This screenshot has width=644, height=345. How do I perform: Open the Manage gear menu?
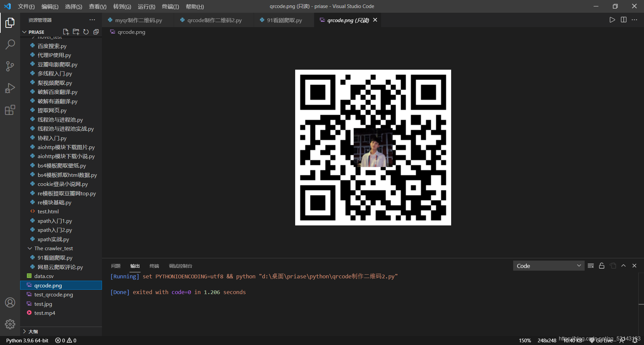(10, 324)
